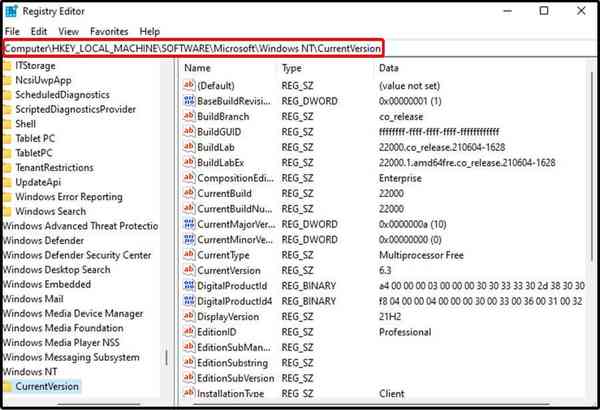Select the NcsiUwpApp key in tree

point(43,80)
